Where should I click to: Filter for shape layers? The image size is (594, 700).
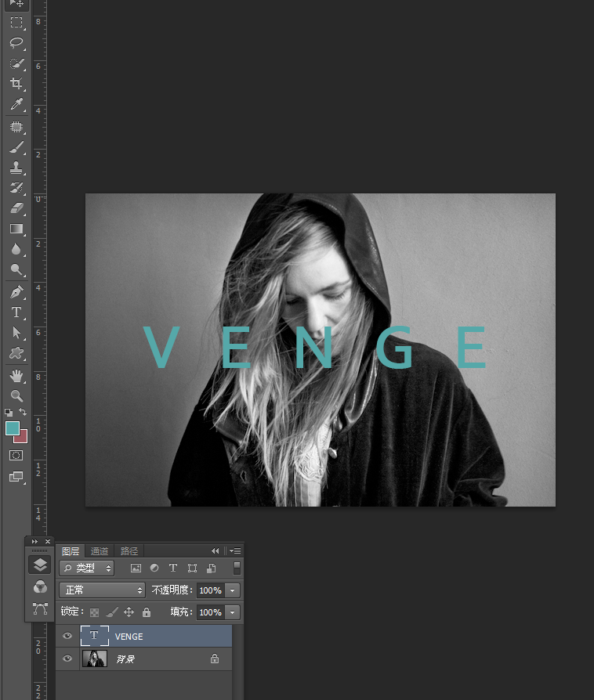click(x=192, y=568)
